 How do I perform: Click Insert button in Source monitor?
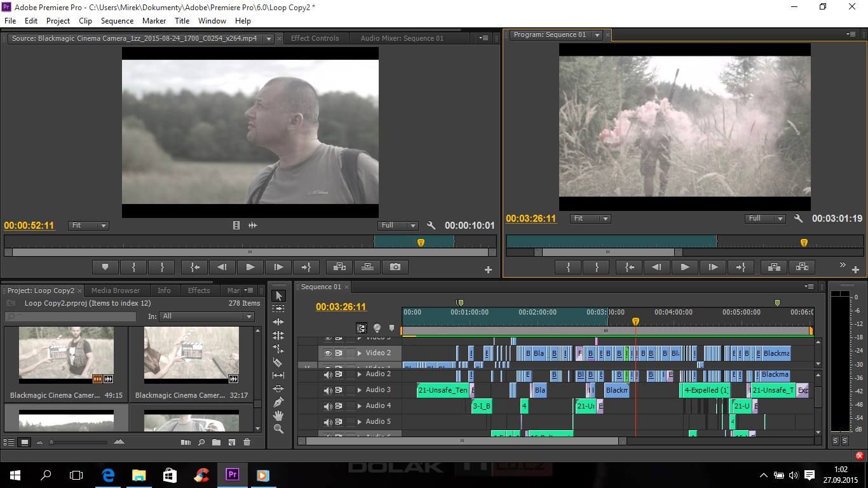coord(339,267)
